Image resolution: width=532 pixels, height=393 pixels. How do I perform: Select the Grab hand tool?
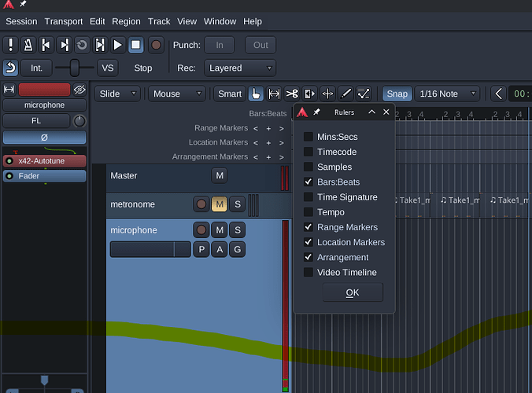tap(256, 94)
